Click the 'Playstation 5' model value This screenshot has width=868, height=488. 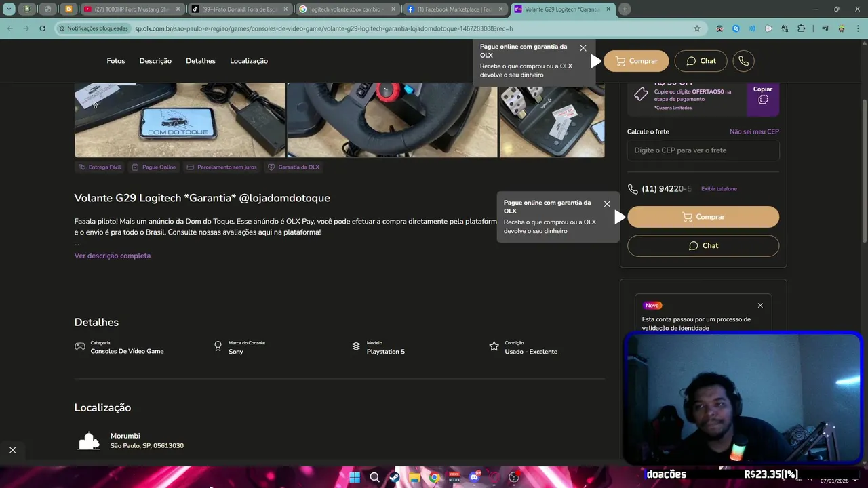(x=386, y=352)
